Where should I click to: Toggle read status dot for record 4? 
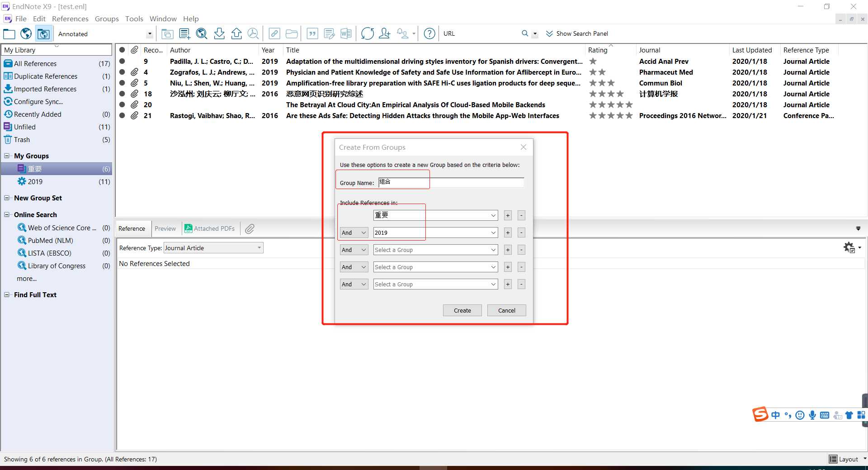[122, 72]
